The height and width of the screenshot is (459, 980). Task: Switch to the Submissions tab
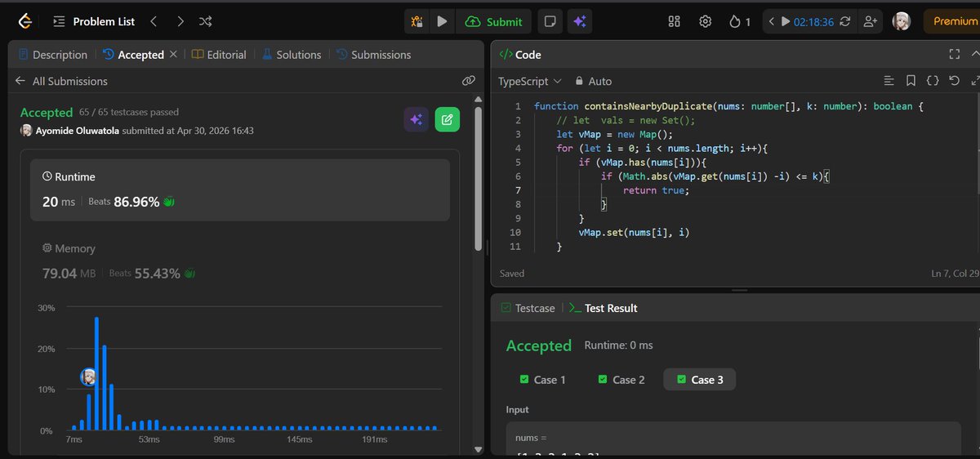pos(373,55)
